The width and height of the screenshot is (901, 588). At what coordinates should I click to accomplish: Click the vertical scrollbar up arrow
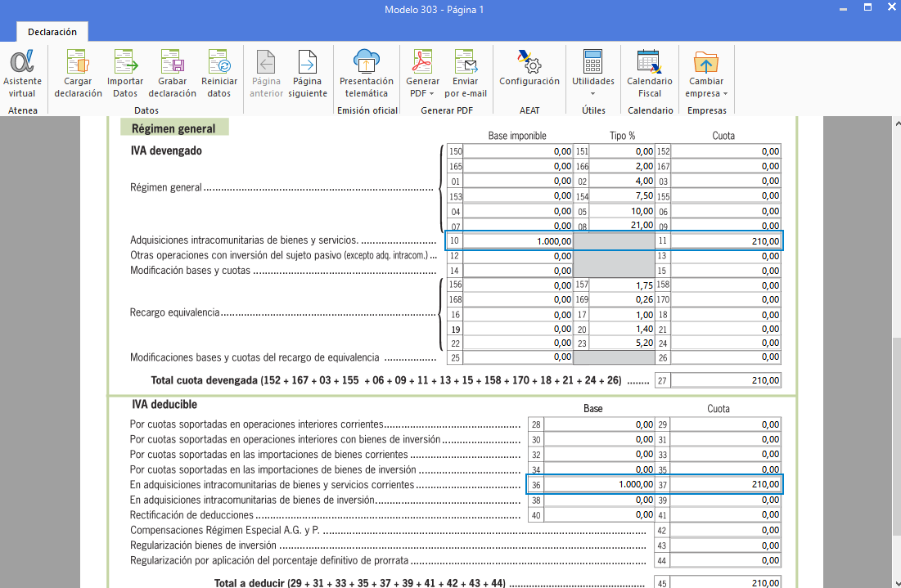(897, 123)
